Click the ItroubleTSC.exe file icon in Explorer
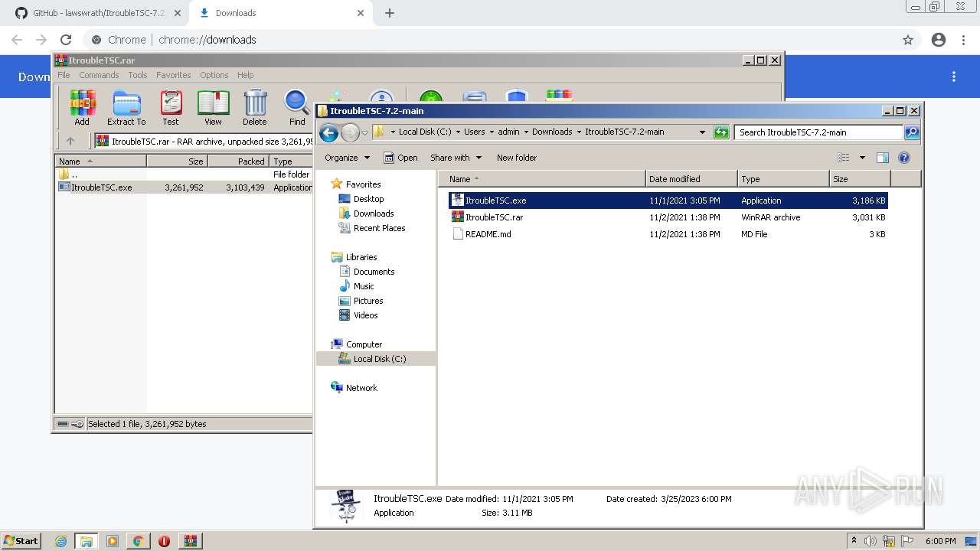The height and width of the screenshot is (551, 980). point(457,201)
